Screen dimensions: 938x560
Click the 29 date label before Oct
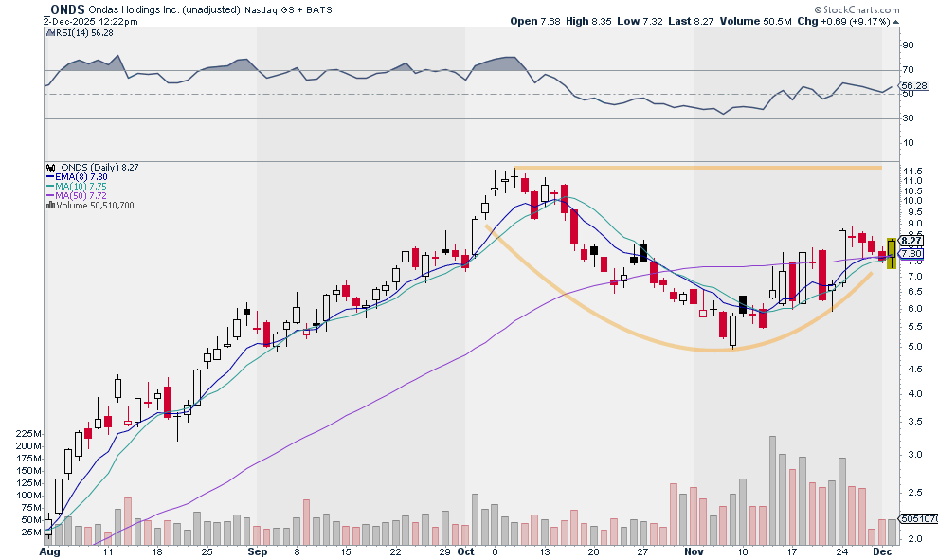tap(444, 551)
